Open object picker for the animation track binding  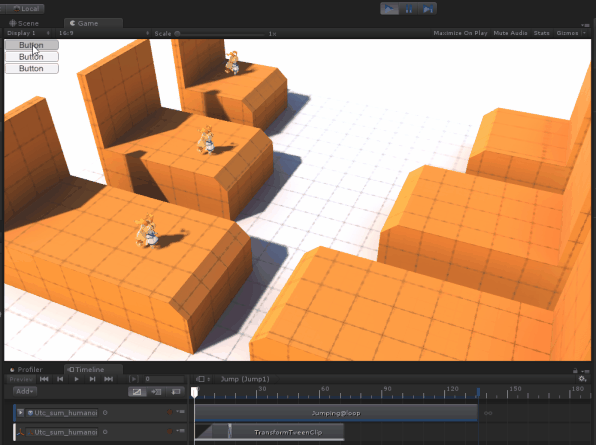[105, 413]
